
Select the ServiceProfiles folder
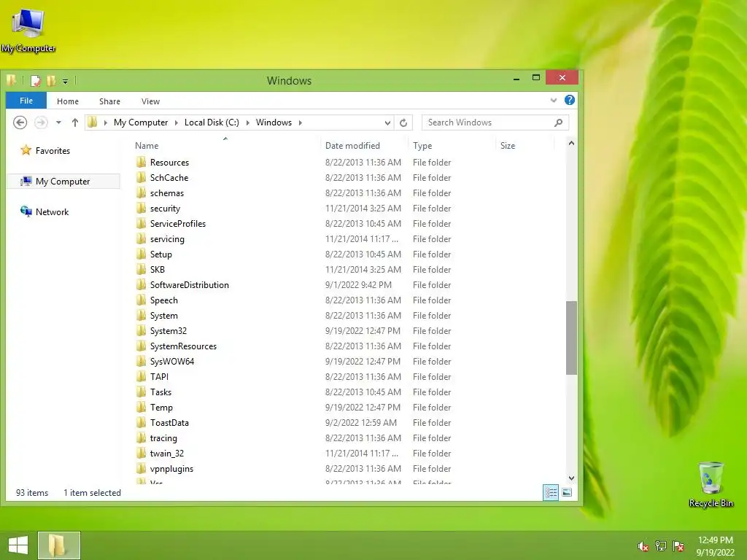(x=178, y=224)
